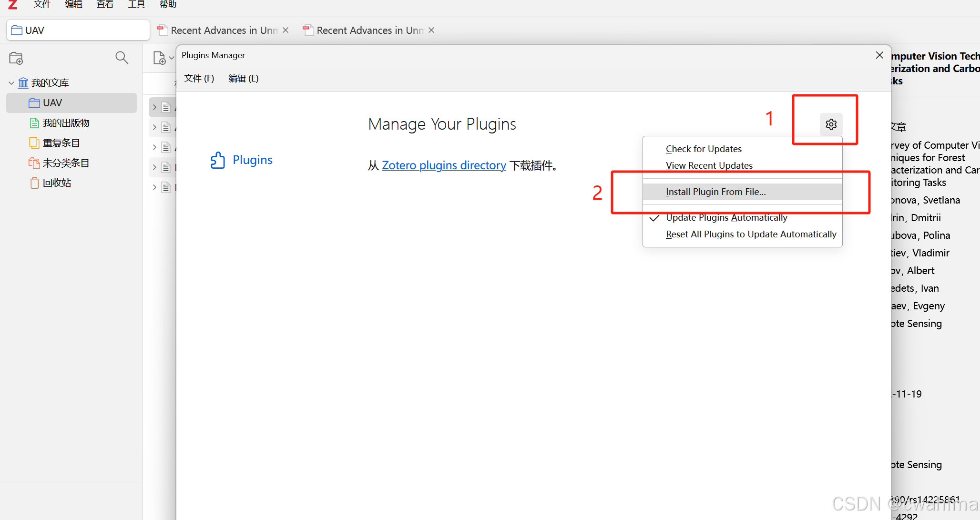Click Reset All Plugins to Update Automatically
The image size is (980, 520).
tap(751, 234)
